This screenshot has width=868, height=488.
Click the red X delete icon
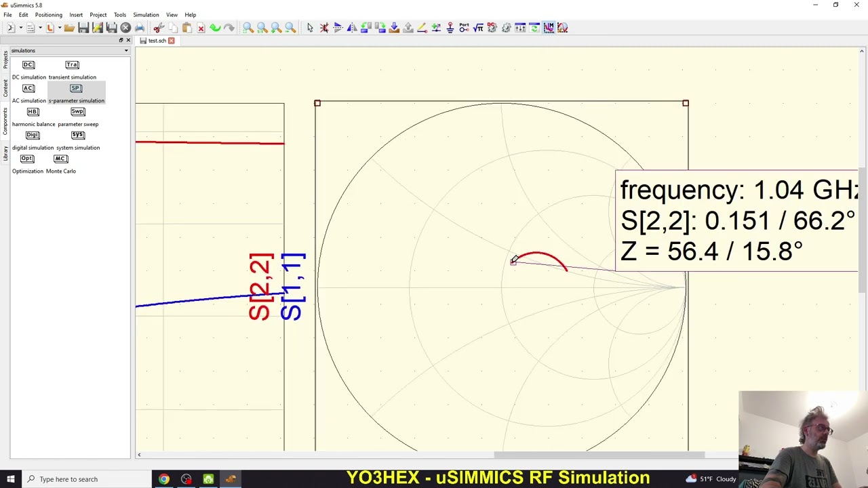click(201, 28)
